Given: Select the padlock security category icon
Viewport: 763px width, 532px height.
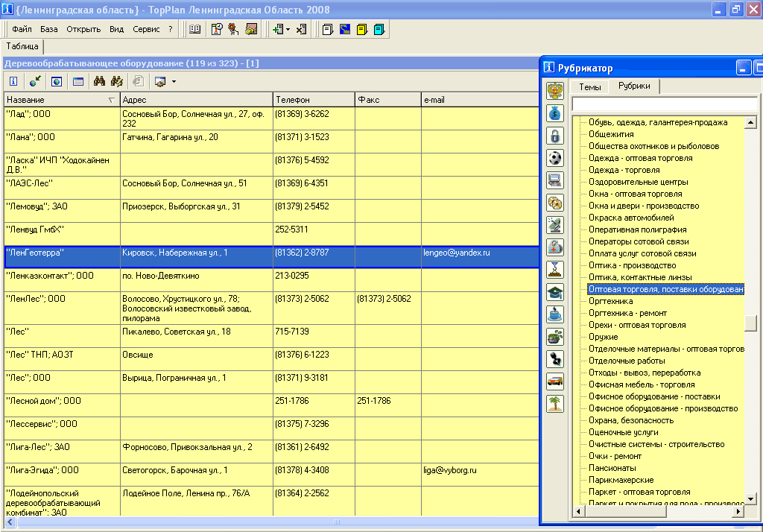Looking at the screenshot, I should (554, 136).
